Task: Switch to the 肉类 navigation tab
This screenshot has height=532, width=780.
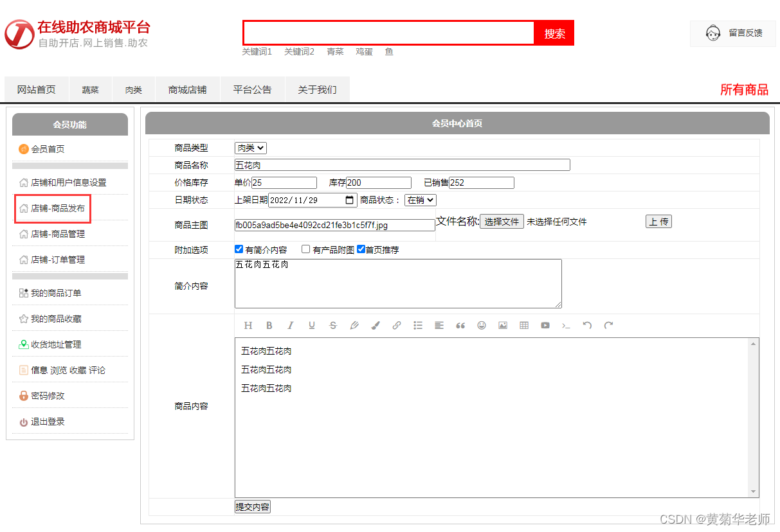Action: (133, 89)
